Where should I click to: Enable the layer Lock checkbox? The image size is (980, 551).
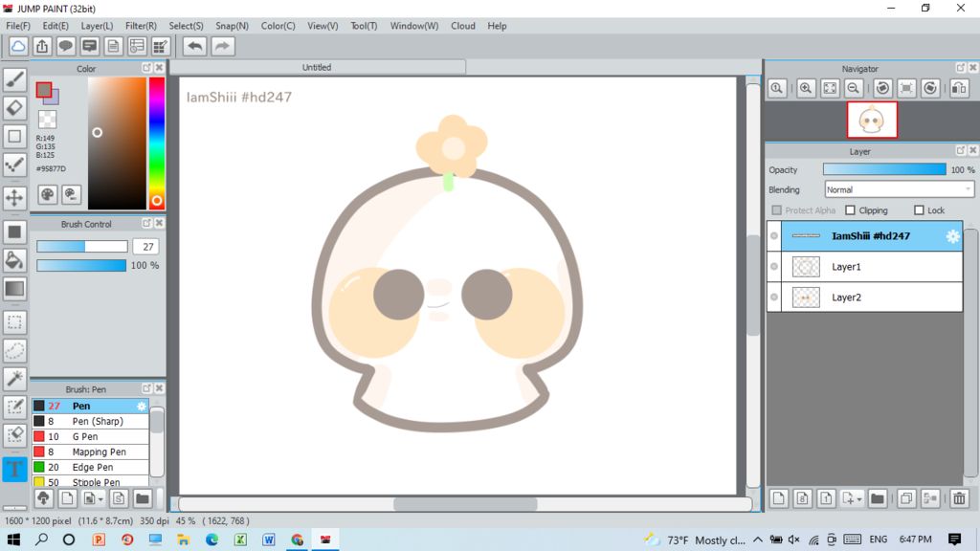(919, 210)
